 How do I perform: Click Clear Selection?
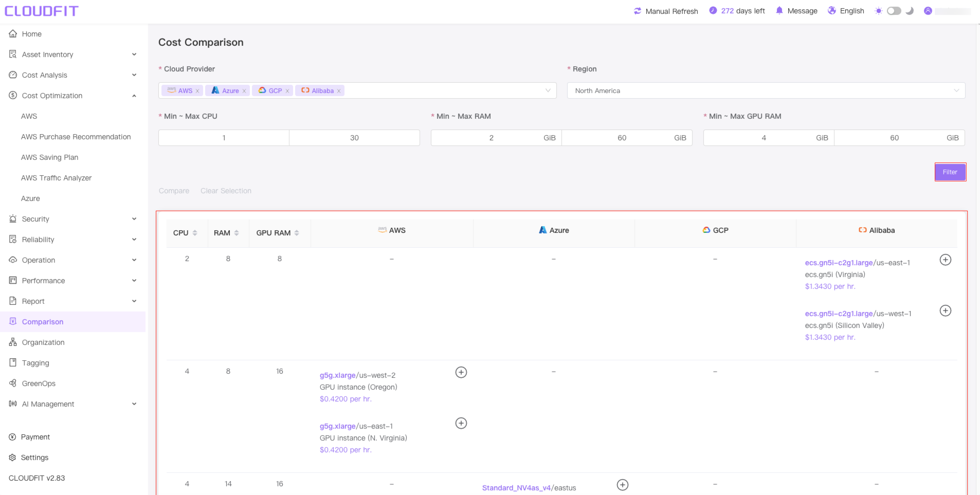click(x=226, y=191)
